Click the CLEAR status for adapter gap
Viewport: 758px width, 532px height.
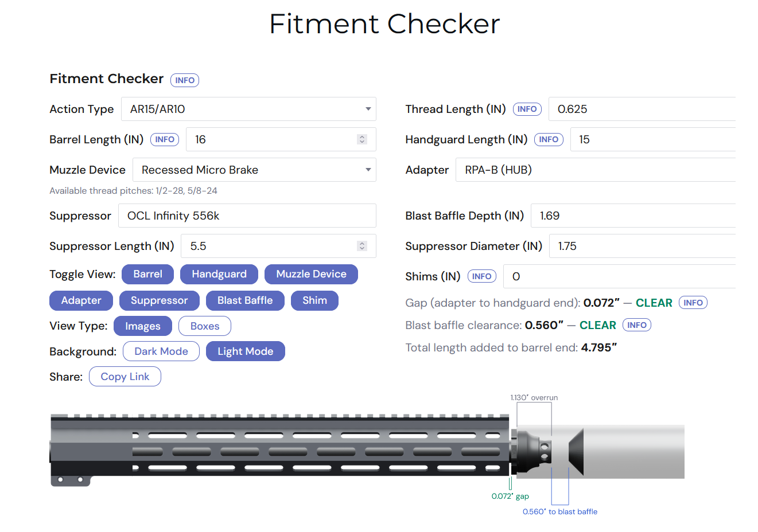[654, 303]
